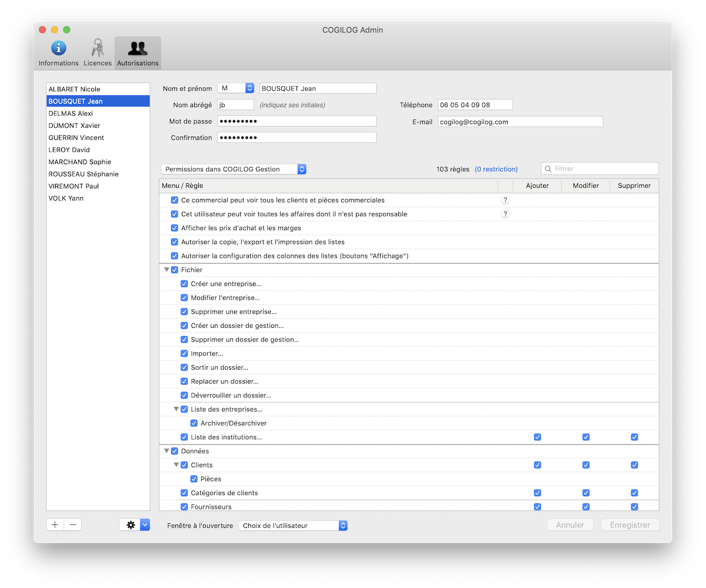
Task: Toggle 'Importer...' permission checkbox
Action: pyautogui.click(x=184, y=354)
